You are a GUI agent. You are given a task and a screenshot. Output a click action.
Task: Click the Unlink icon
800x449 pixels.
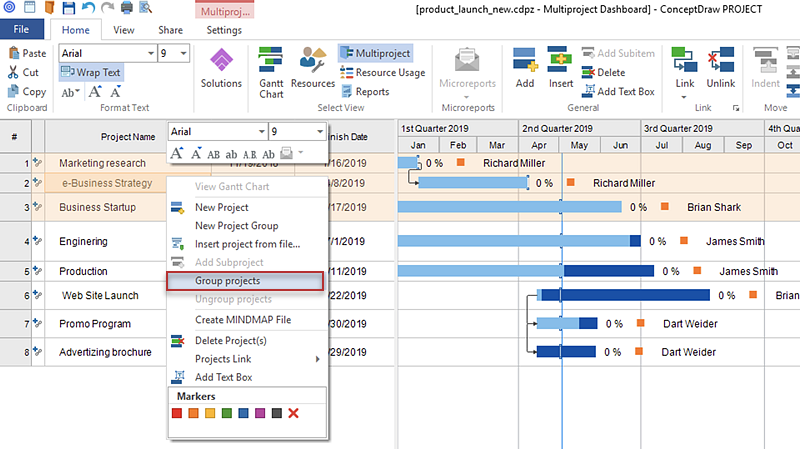(721, 68)
